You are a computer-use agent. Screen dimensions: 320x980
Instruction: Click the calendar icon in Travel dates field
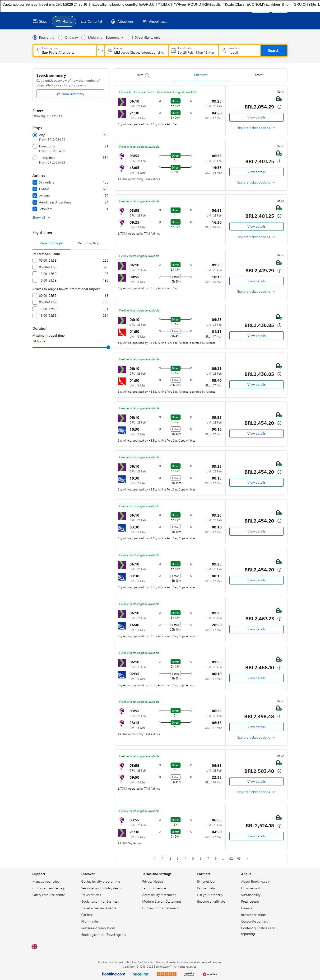173,51
